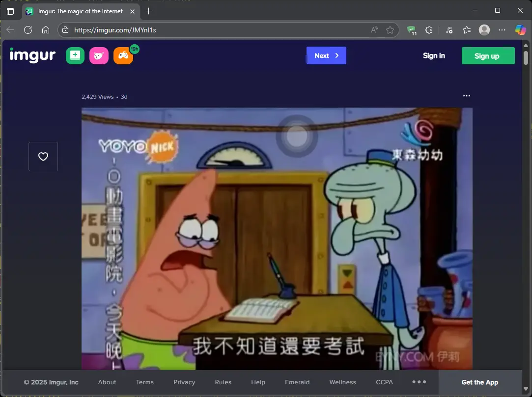Click the Get the App button
Viewport: 532px width, 397px height.
click(x=480, y=382)
